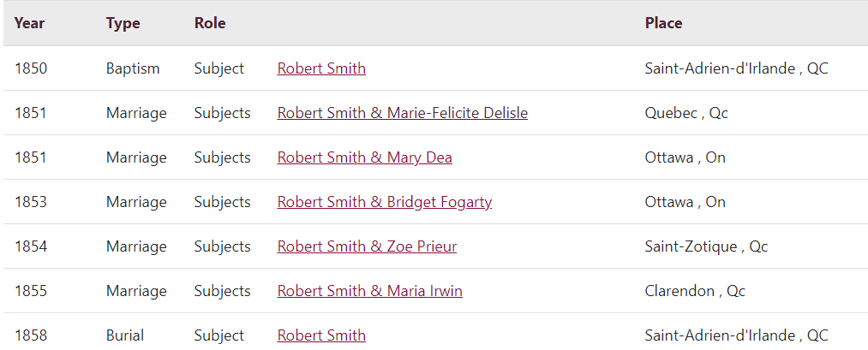This screenshot has height=350, width=868.
Task: Select the Saint-Zotique, Qc place cell
Action: pyautogui.click(x=706, y=246)
